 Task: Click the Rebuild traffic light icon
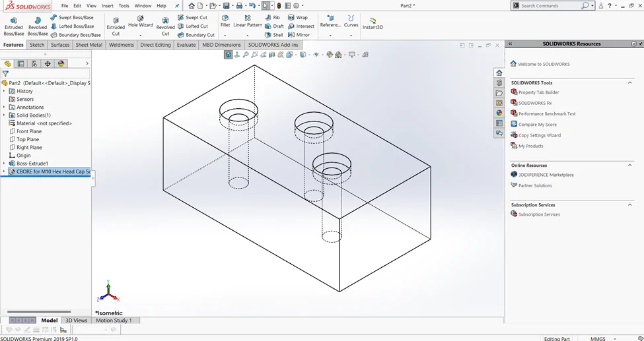pos(279,6)
